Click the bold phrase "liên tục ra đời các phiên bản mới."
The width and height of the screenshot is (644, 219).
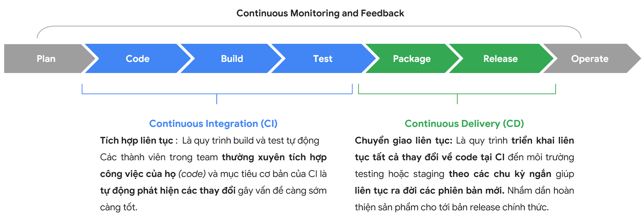(x=429, y=190)
